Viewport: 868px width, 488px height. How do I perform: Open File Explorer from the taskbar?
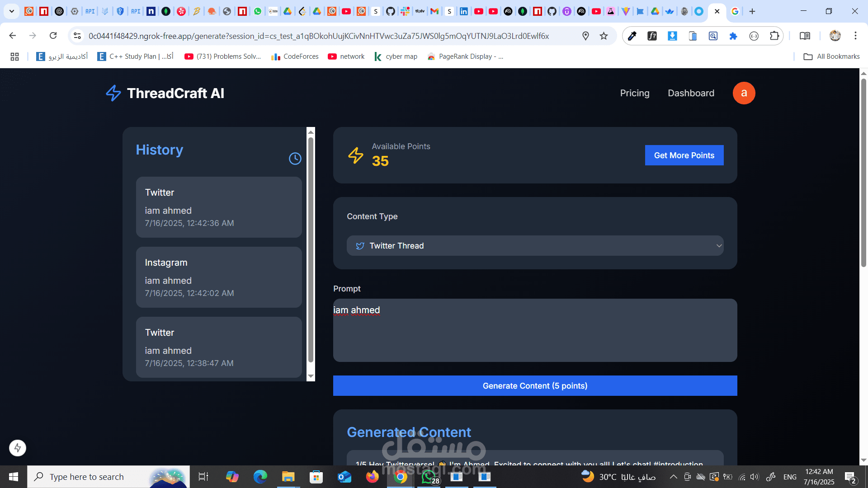288,477
